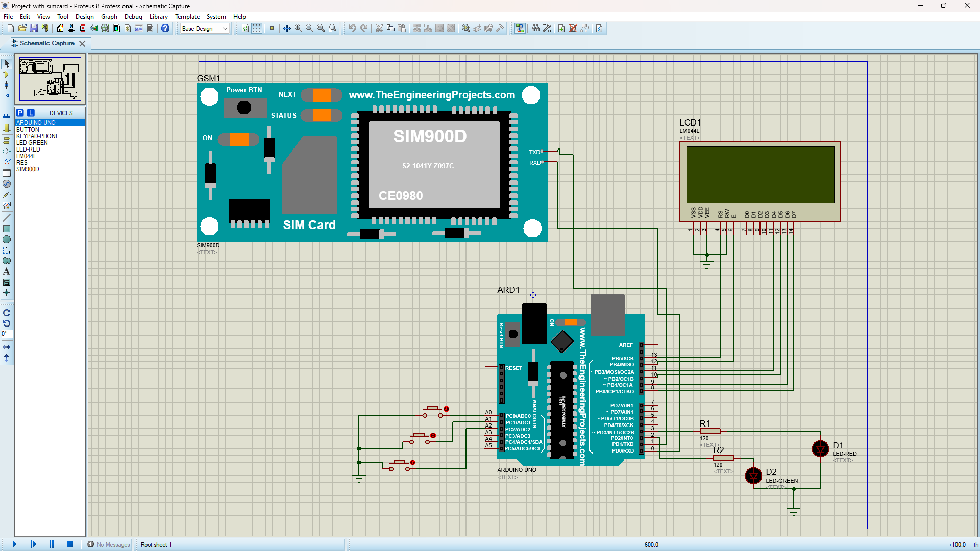Select the Graph Mode tool
This screenshot has width=980, height=551.
7,162
